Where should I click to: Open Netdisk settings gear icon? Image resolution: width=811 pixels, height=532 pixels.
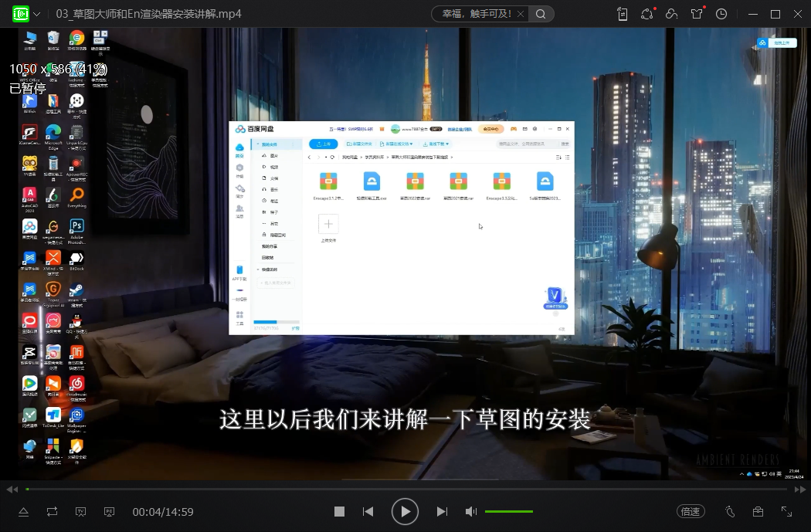click(534, 129)
